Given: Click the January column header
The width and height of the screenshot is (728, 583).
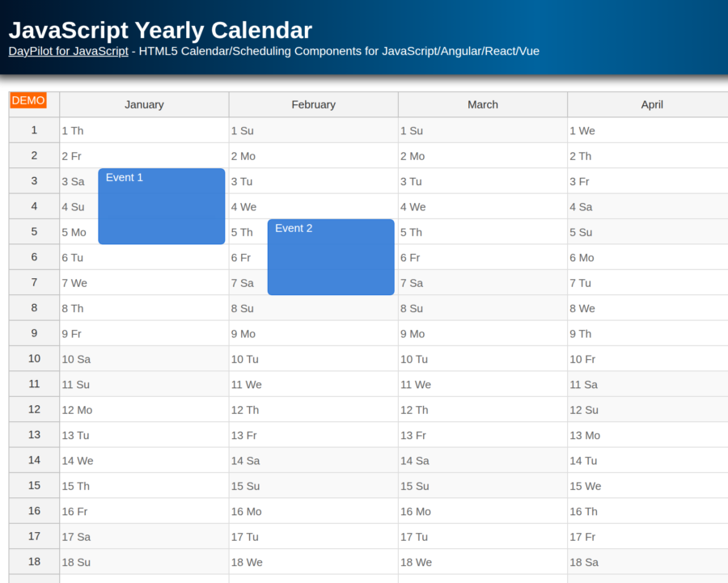Looking at the screenshot, I should tap(144, 104).
